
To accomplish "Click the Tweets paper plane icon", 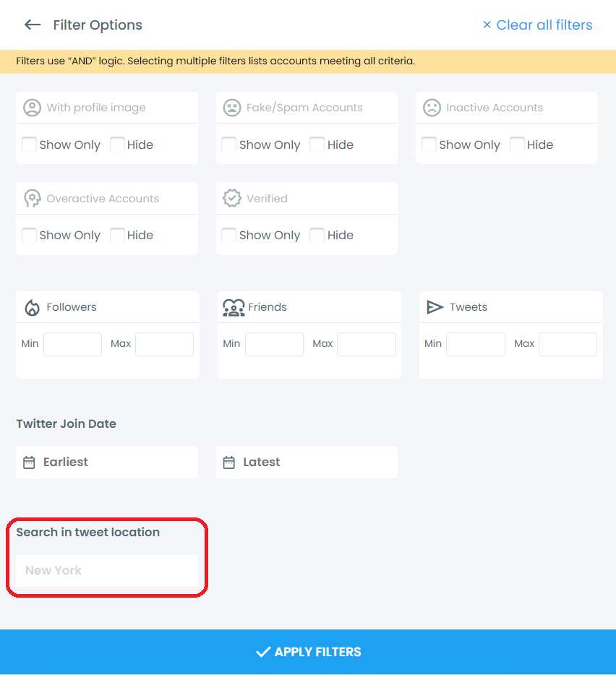I will [435, 306].
